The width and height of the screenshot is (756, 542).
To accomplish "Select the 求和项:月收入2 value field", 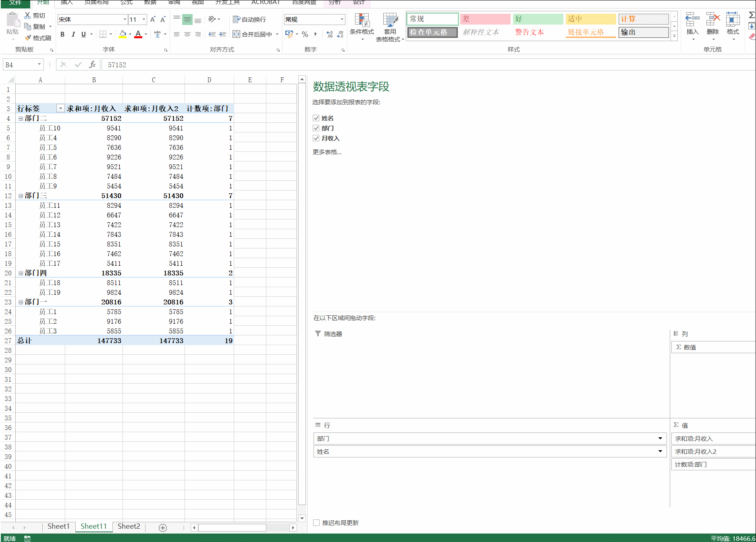I will [x=713, y=451].
